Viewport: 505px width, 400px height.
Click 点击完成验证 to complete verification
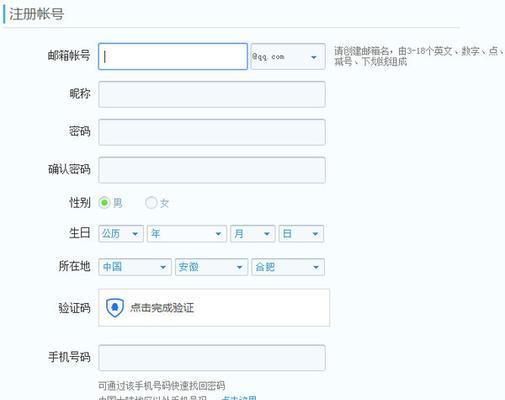tap(162, 308)
